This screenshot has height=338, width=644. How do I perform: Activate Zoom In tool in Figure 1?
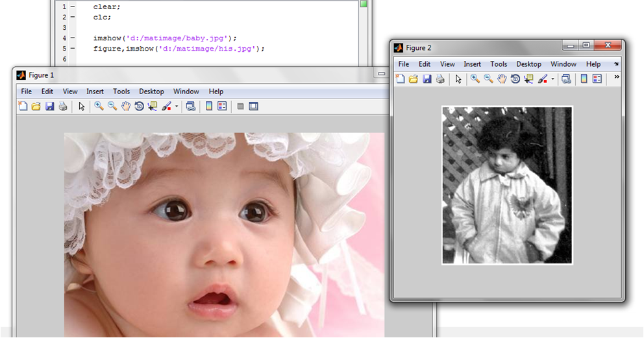click(99, 106)
